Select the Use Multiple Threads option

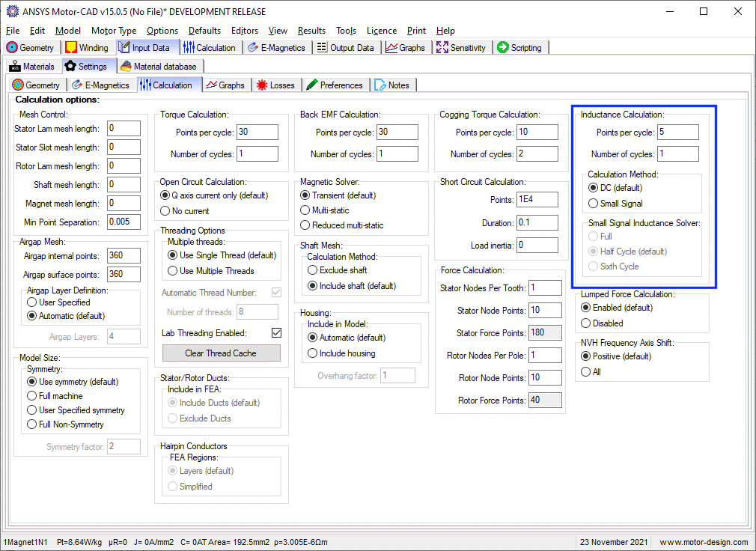click(x=173, y=271)
